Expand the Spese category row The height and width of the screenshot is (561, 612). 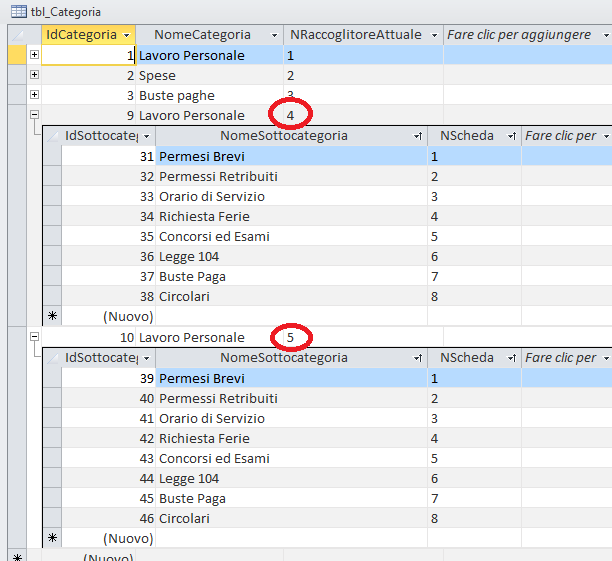pyautogui.click(x=34, y=75)
